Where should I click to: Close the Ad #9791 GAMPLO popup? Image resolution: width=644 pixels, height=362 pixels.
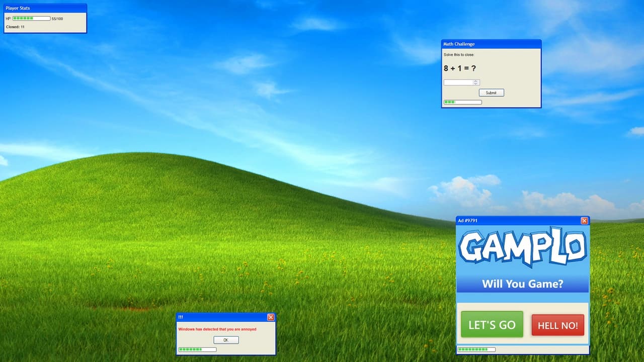pos(584,220)
